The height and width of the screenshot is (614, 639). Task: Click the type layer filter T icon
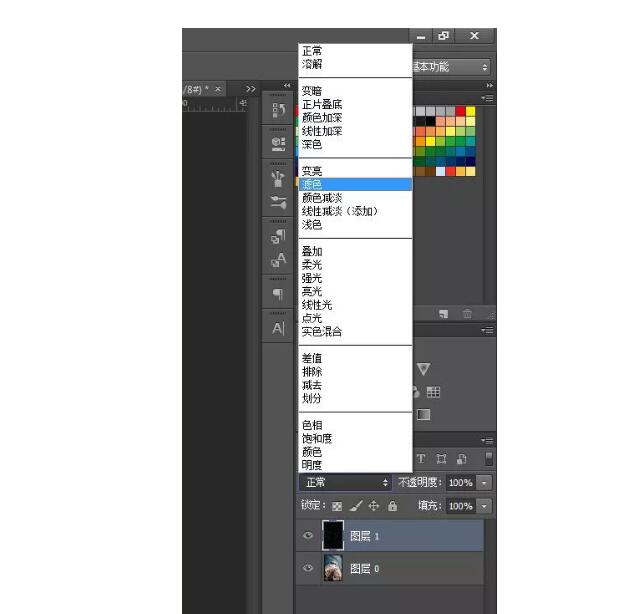(x=421, y=459)
